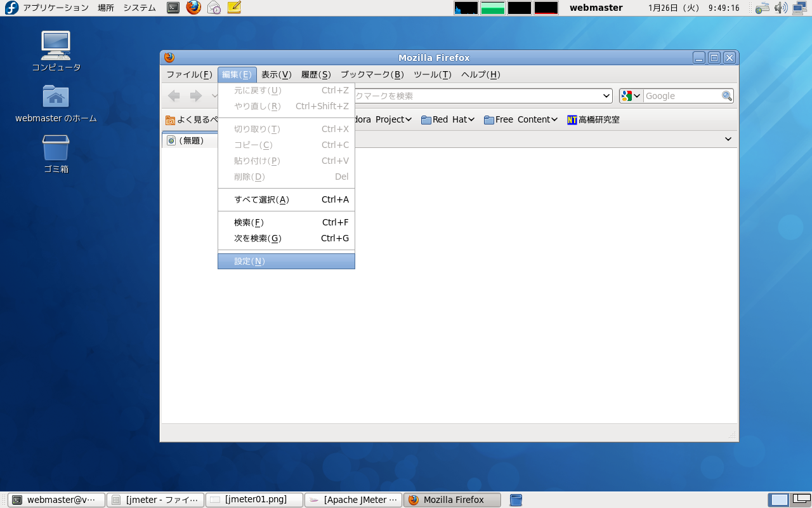Open the ファイル menu
This screenshot has width=812, height=508.
tap(189, 74)
